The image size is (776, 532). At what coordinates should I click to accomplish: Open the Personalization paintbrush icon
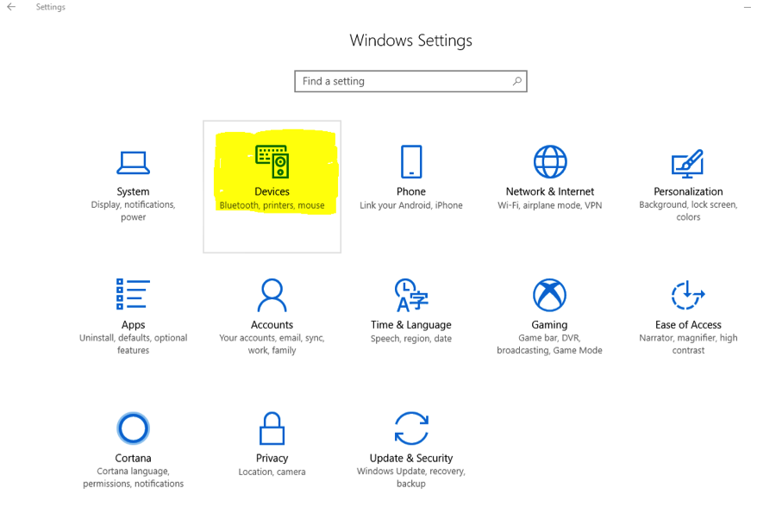687,162
